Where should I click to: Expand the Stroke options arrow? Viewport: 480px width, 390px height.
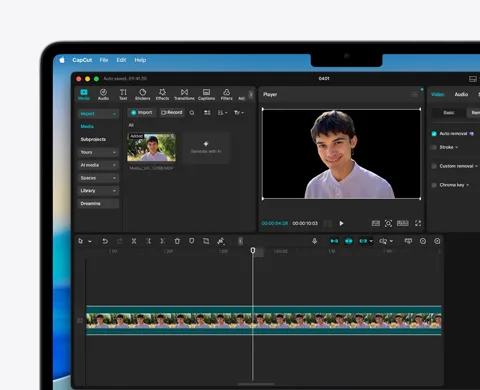pyautogui.click(x=457, y=147)
